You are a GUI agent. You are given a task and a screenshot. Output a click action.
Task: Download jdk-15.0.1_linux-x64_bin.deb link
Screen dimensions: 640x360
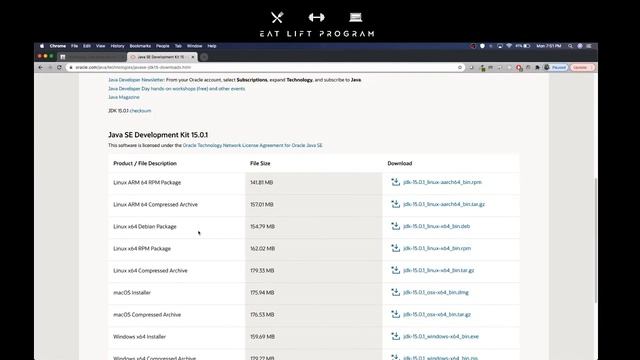(436, 226)
